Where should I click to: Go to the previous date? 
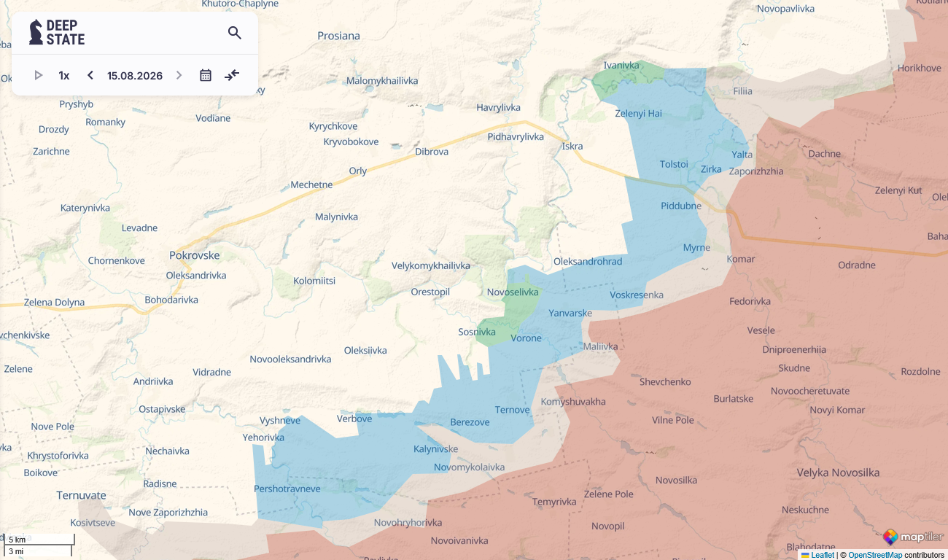[x=90, y=75]
